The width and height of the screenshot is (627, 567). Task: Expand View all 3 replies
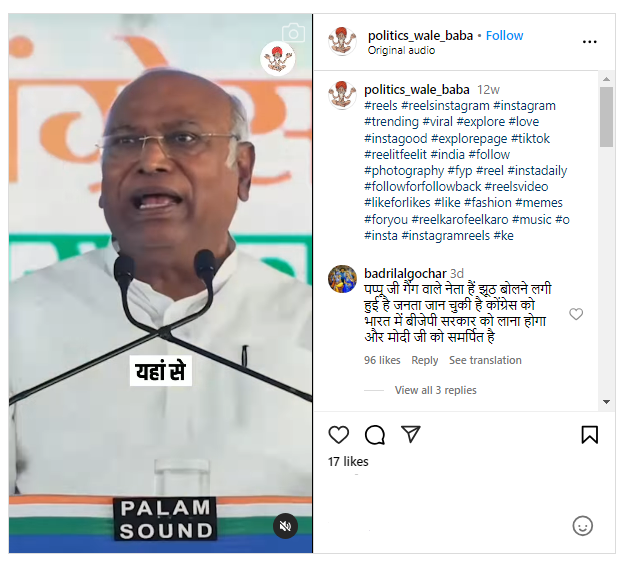[x=435, y=390]
